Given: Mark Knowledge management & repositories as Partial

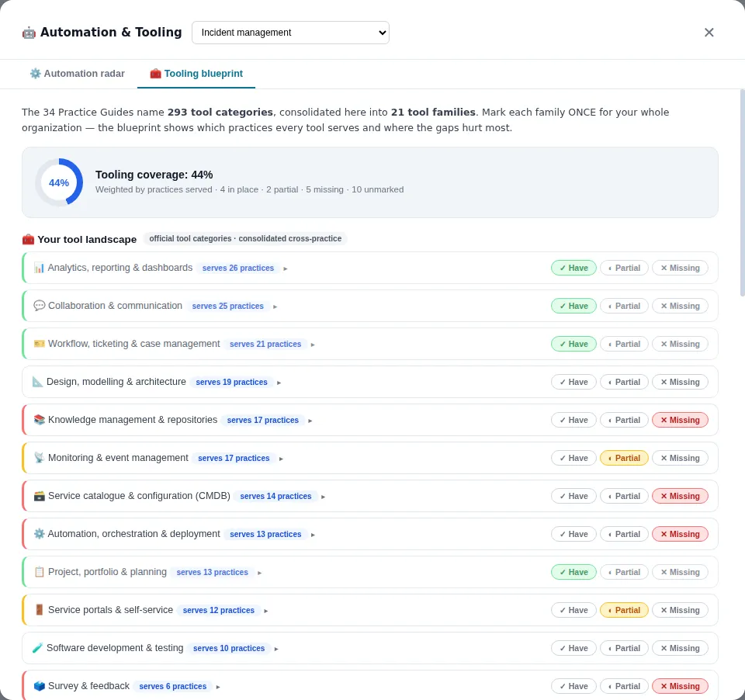Looking at the screenshot, I should 624,420.
